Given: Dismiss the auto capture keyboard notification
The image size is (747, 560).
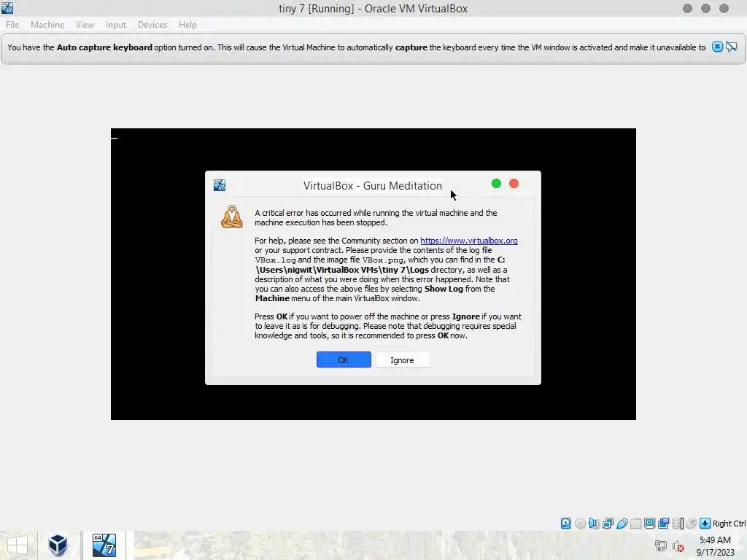Looking at the screenshot, I should 718,47.
